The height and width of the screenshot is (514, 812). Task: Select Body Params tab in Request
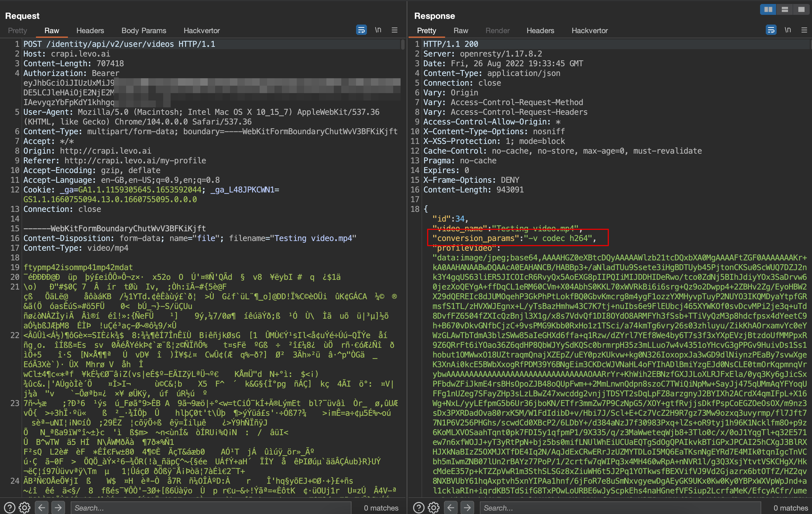pyautogui.click(x=144, y=30)
